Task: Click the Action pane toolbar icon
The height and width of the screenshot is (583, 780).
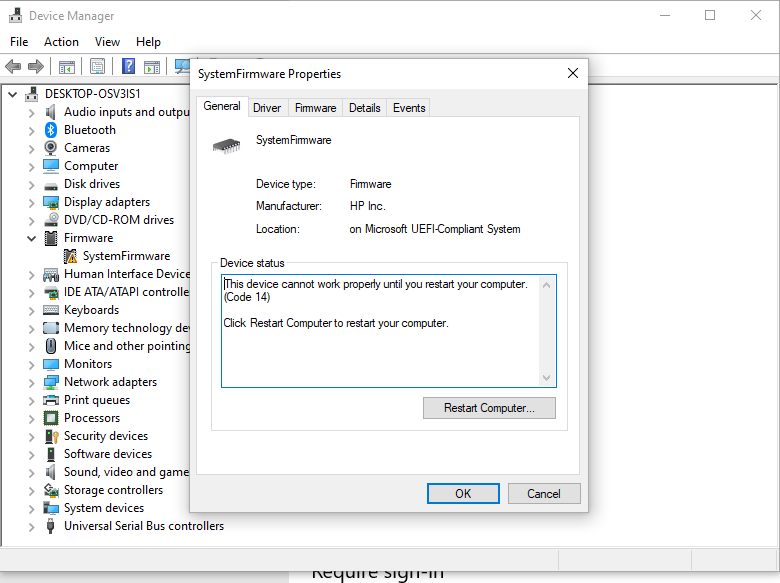Action: pyautogui.click(x=152, y=66)
